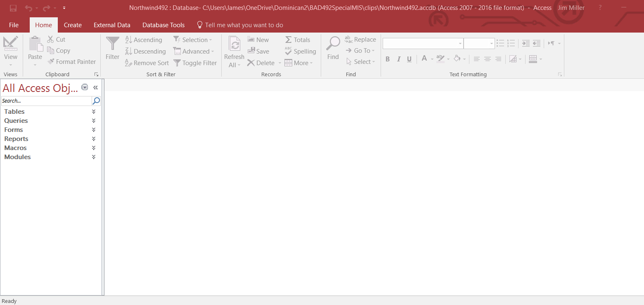Switch to the Home ribbon tab
Viewport: 644px width, 305px height.
pos(43,25)
